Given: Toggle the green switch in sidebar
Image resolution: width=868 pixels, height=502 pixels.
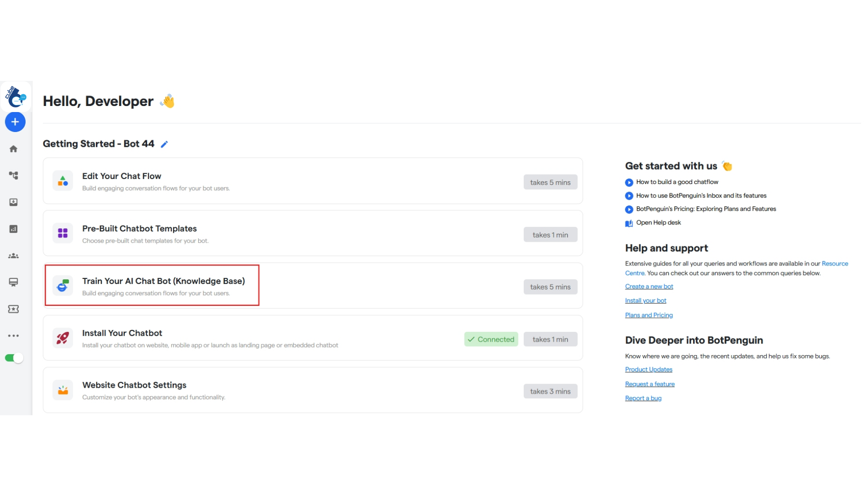Looking at the screenshot, I should point(14,358).
